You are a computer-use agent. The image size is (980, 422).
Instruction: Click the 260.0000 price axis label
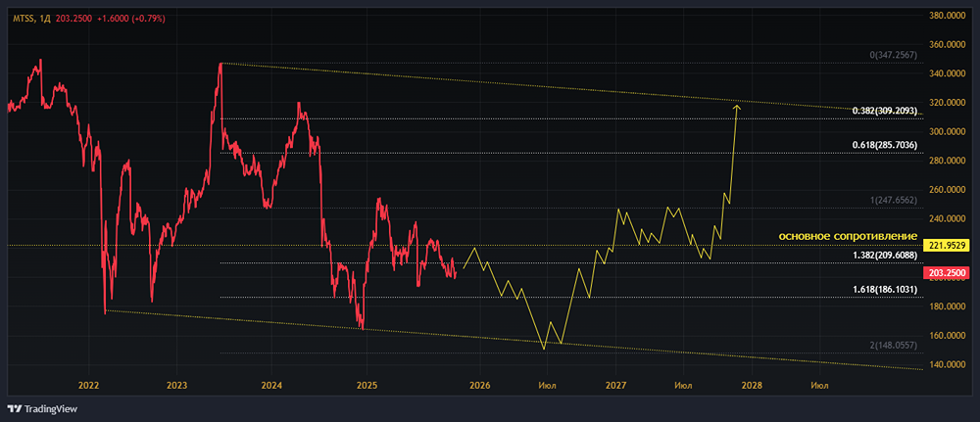[947, 190]
